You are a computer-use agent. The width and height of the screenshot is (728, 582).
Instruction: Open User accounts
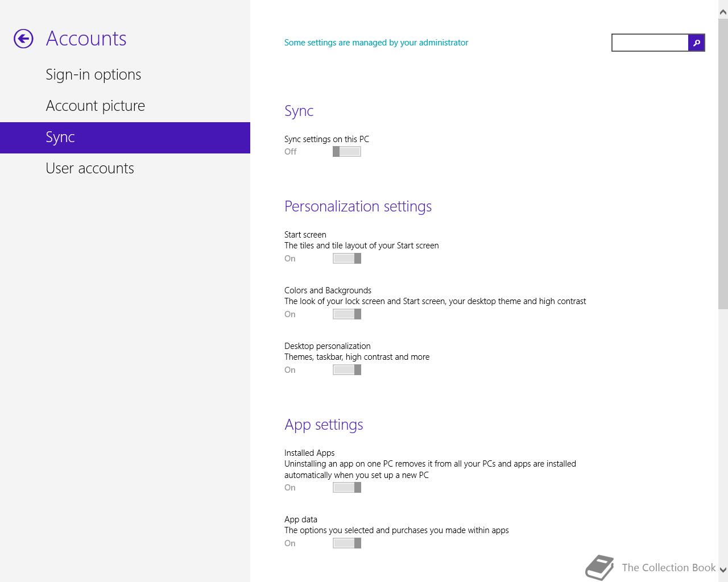[x=90, y=168]
